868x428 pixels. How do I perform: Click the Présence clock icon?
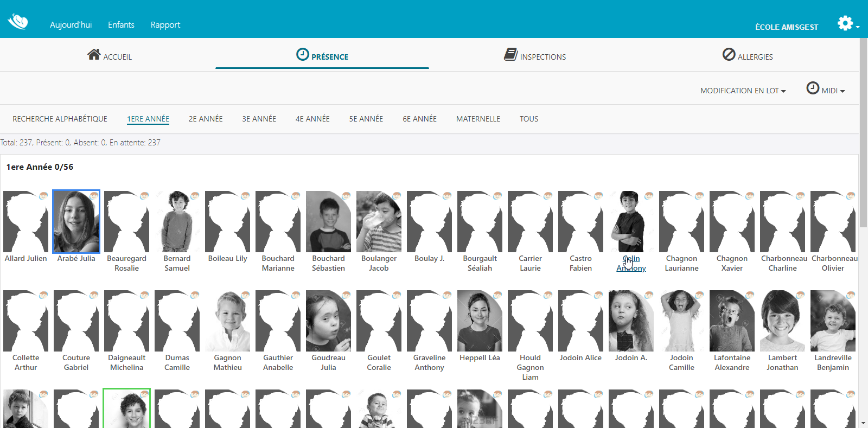(303, 54)
